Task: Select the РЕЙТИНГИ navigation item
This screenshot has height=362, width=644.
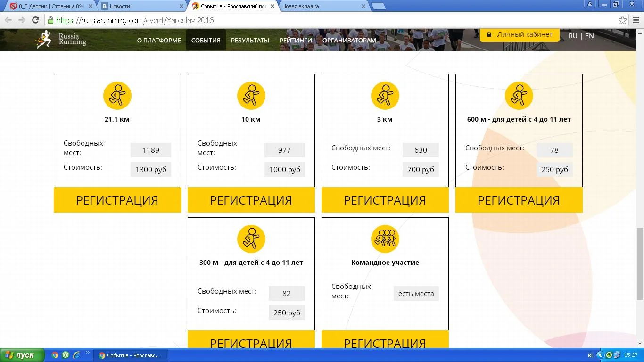Action: pos(296,40)
